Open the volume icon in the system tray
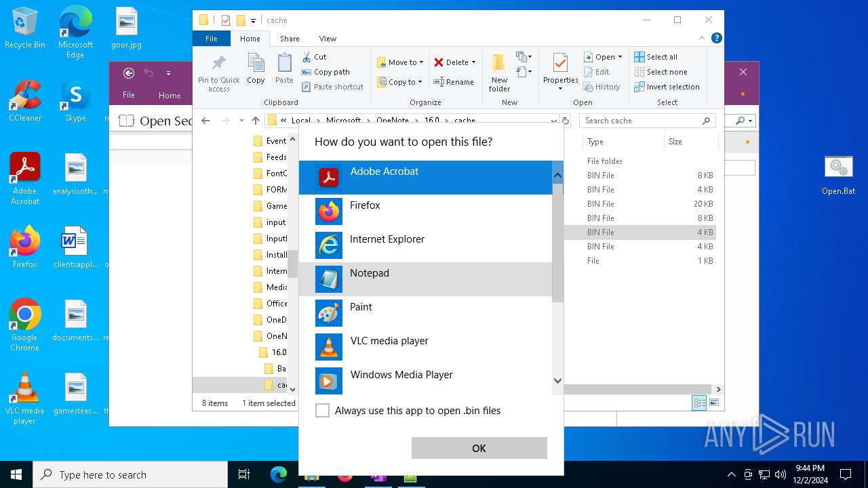 tap(781, 474)
